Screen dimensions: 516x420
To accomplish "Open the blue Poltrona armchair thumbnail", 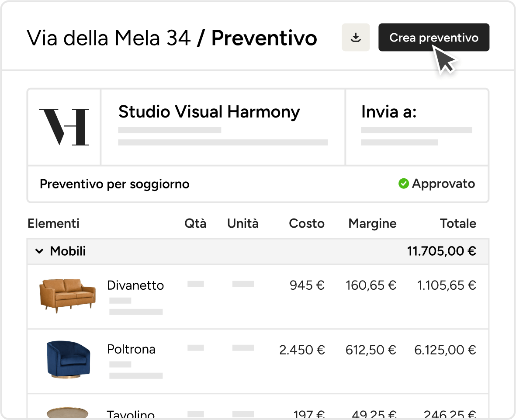I will (69, 359).
